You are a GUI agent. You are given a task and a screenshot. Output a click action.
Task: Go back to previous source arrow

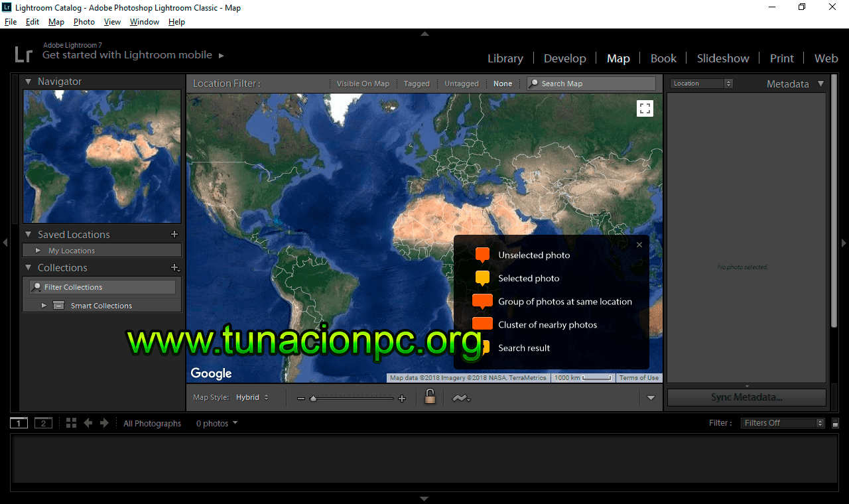(88, 423)
